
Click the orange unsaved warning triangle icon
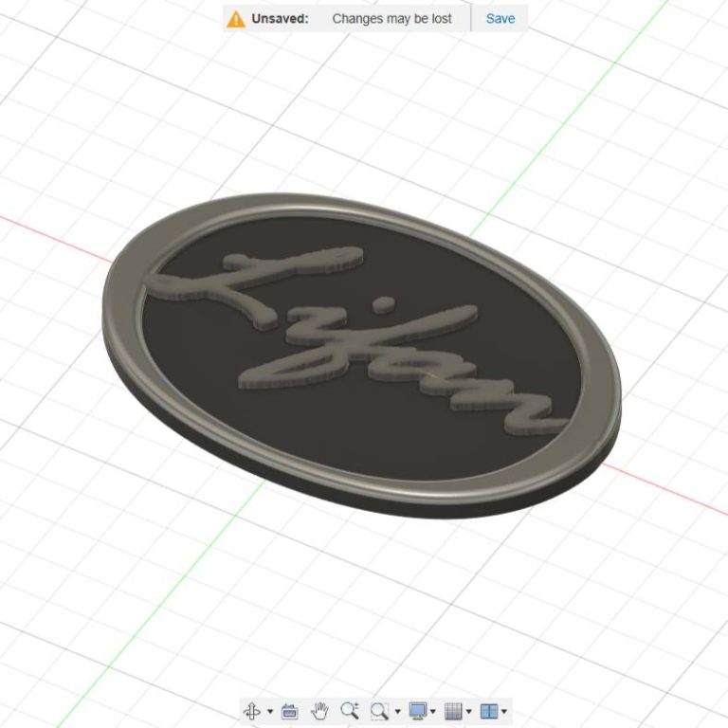click(236, 18)
